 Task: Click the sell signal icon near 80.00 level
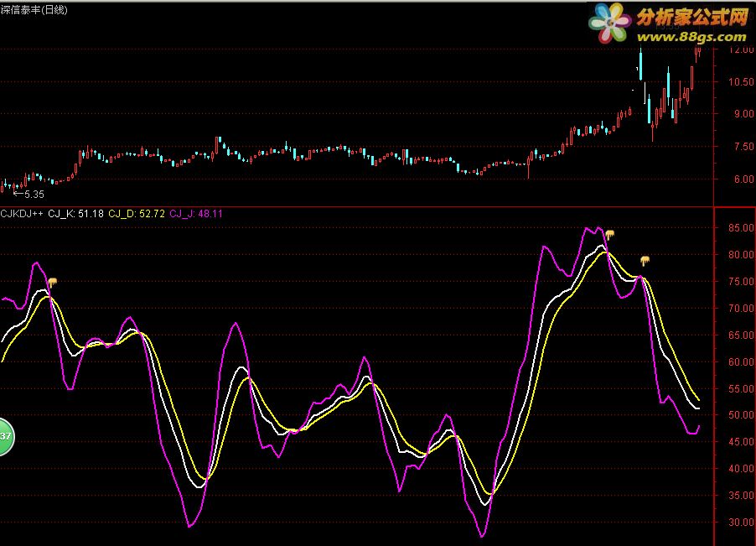click(x=645, y=262)
